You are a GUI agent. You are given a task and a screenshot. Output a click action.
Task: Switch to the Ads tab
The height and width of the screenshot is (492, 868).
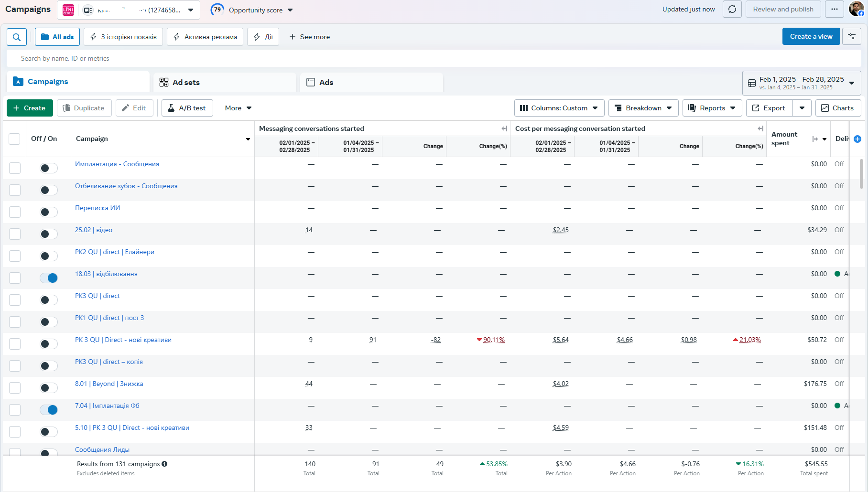click(371, 82)
